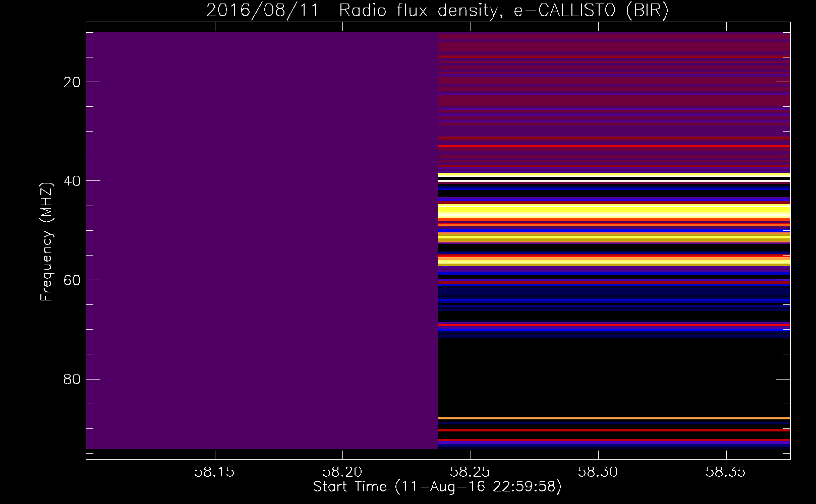
Task: Click the frequency tick label "40"
Action: 73,181
